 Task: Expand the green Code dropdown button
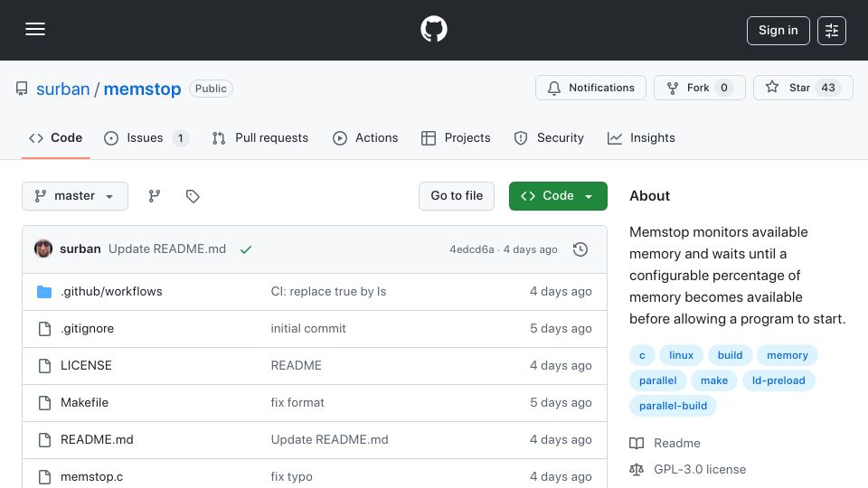pos(558,196)
